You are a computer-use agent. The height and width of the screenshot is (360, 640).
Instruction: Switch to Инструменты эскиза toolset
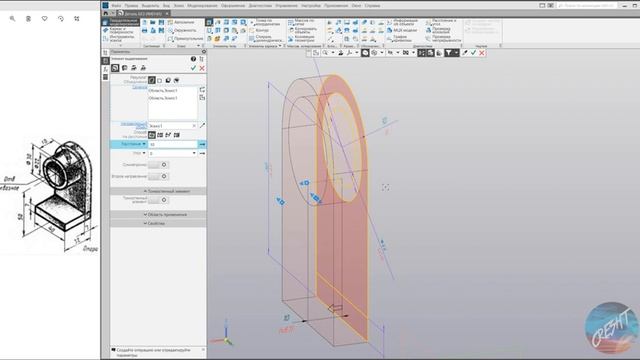(x=120, y=39)
